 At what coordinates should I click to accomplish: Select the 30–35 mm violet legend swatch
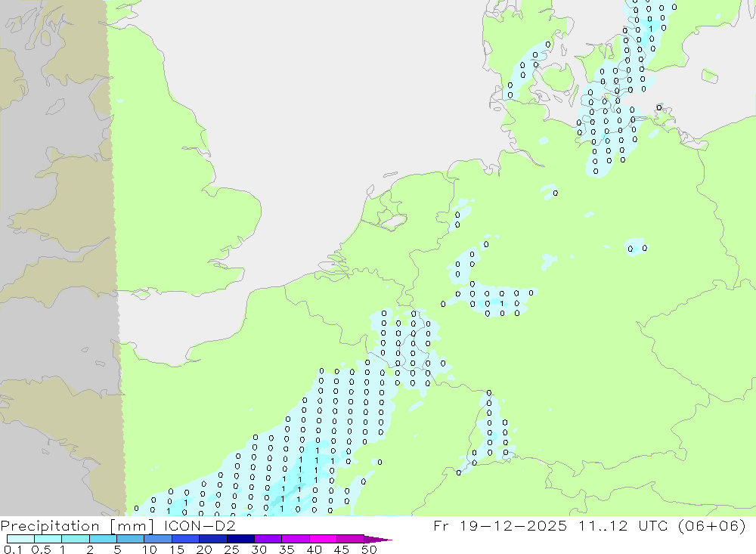[x=268, y=539]
